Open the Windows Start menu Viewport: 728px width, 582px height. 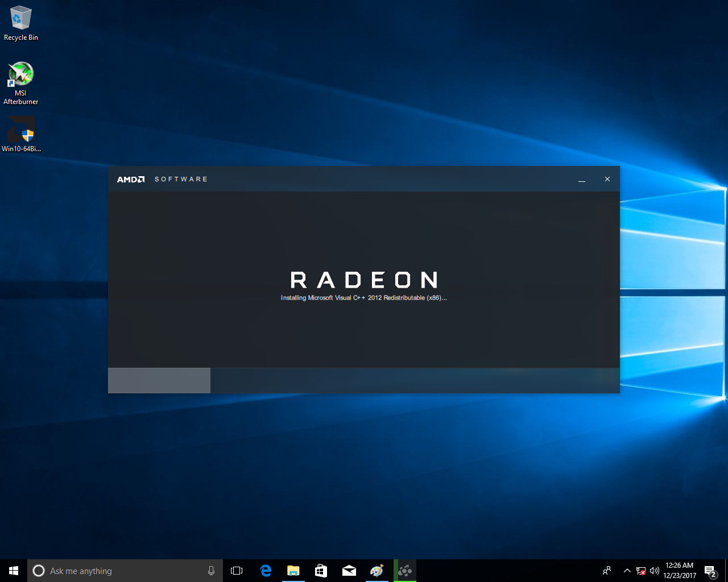[x=14, y=571]
